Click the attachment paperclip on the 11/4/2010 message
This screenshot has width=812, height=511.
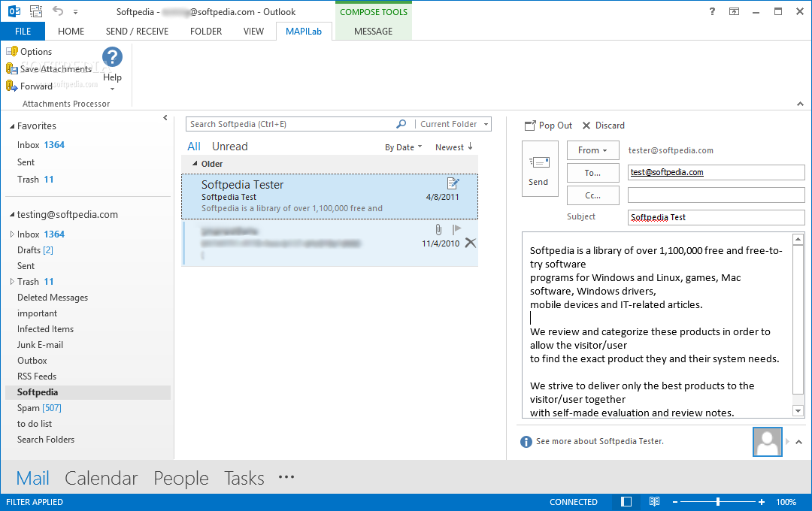438,229
